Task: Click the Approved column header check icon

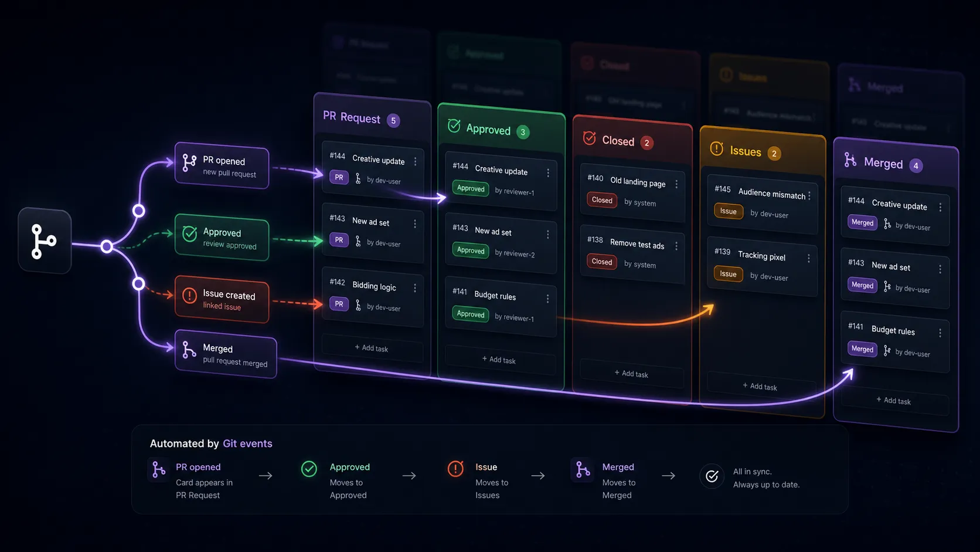Action: tap(454, 126)
